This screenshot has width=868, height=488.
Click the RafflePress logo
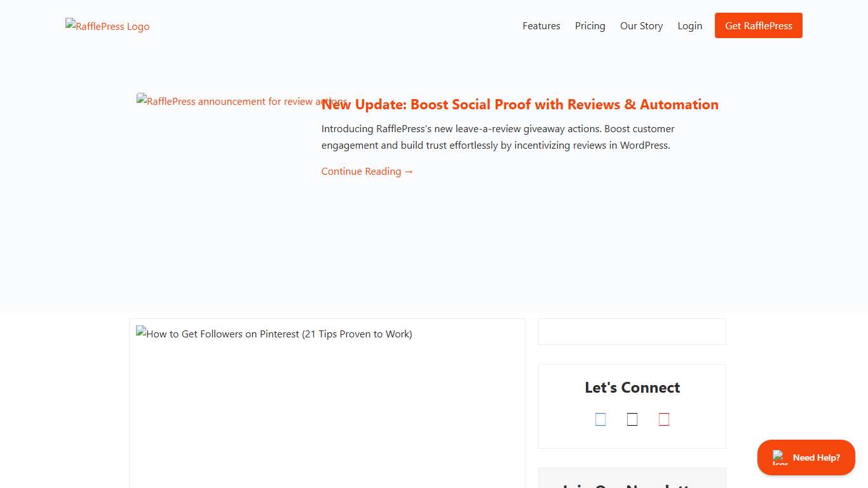[x=107, y=26]
